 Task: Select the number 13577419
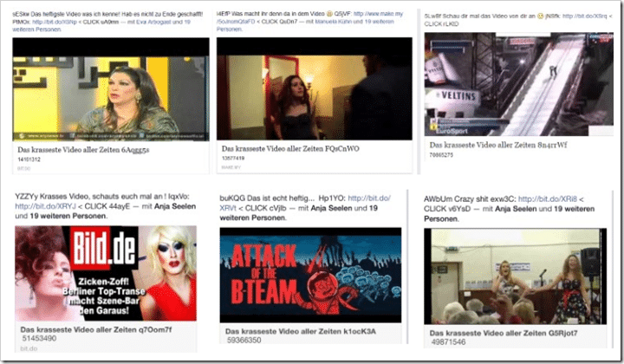233,159
